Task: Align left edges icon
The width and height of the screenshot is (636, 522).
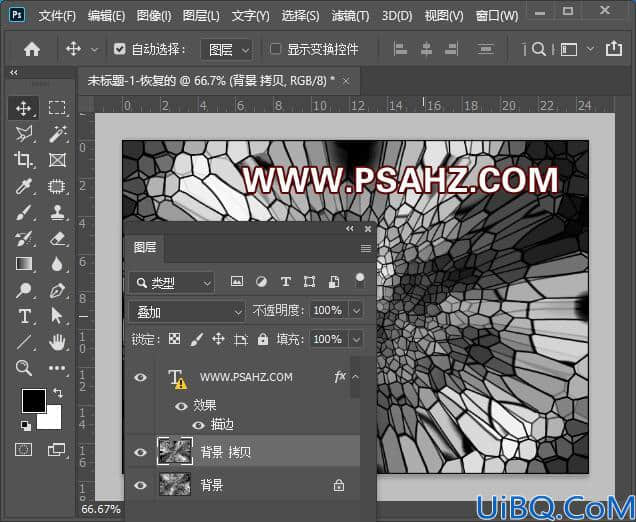Action: pyautogui.click(x=400, y=49)
